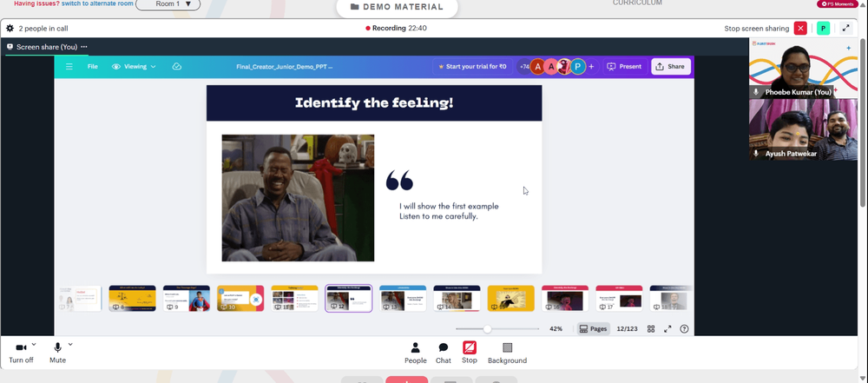Open the Demo Material tab

pyautogui.click(x=397, y=7)
